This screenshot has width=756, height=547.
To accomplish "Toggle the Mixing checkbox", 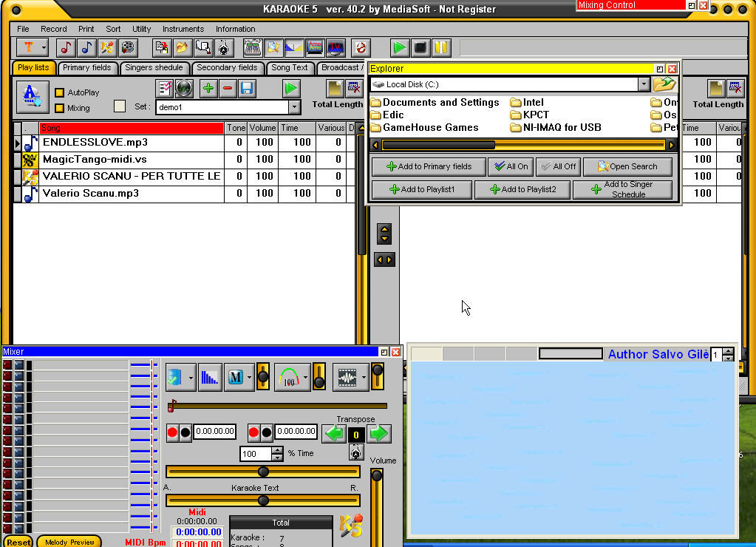I will pos(60,109).
